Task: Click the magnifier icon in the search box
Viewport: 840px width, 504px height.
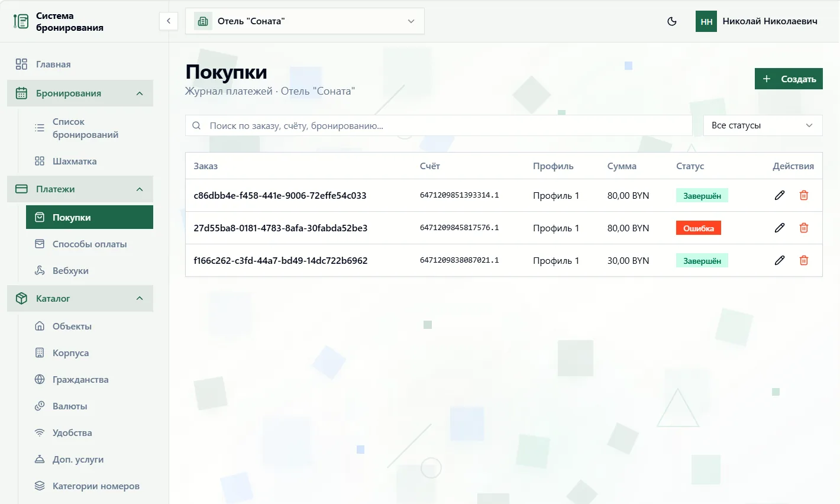Action: 196,125
